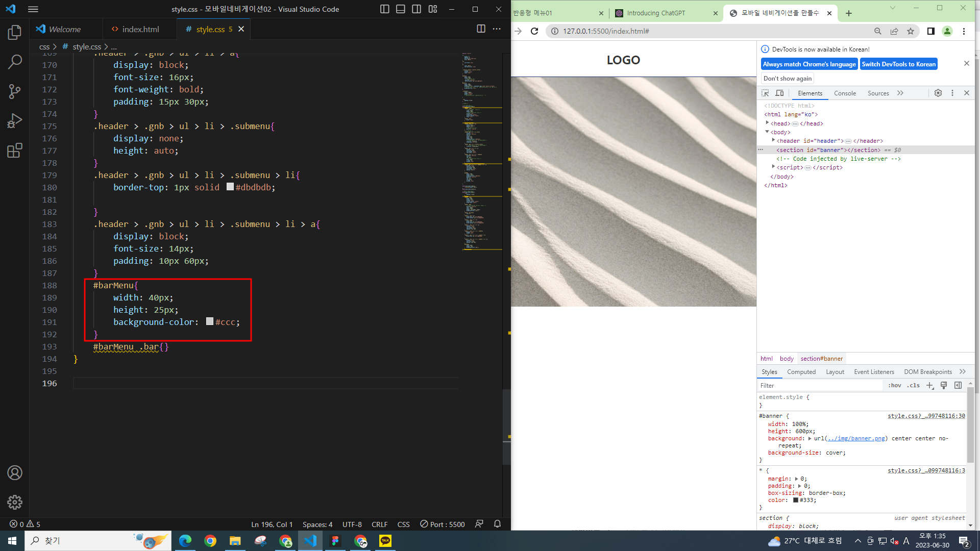Toggle the .cls element classes panel

(913, 386)
